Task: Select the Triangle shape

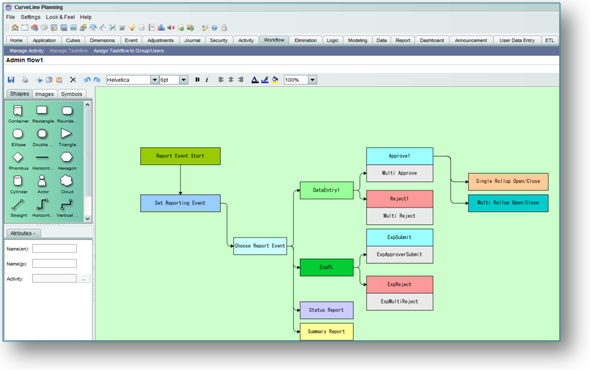Action: point(67,137)
